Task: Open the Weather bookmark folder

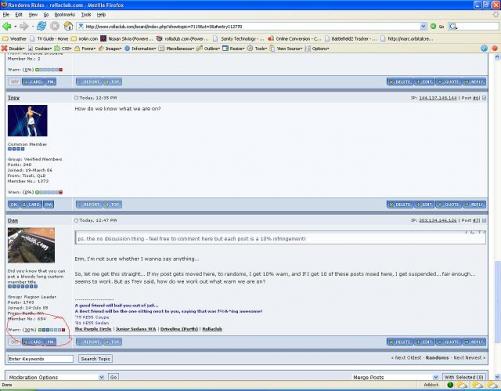Action: pos(14,39)
